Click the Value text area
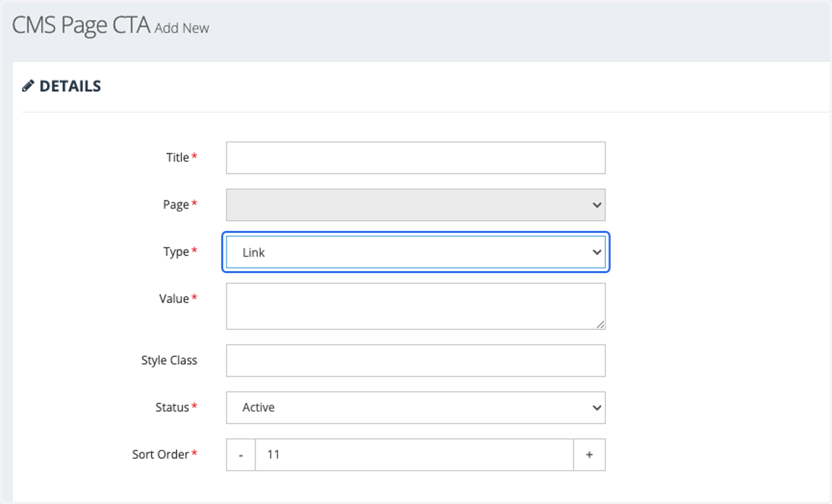Viewport: 832px width, 504px height. coord(415,306)
